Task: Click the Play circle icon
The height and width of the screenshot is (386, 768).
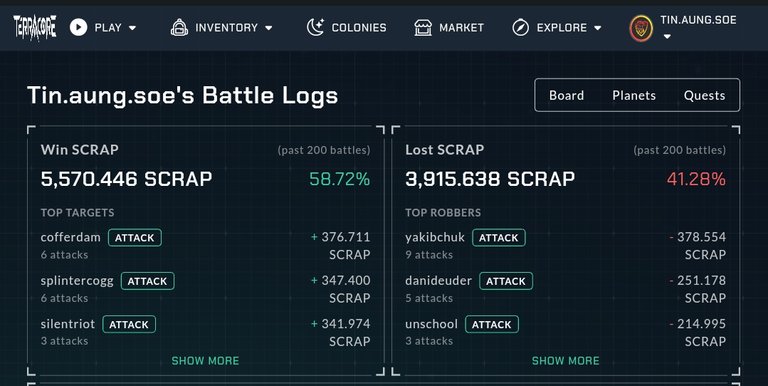Action: point(78,27)
